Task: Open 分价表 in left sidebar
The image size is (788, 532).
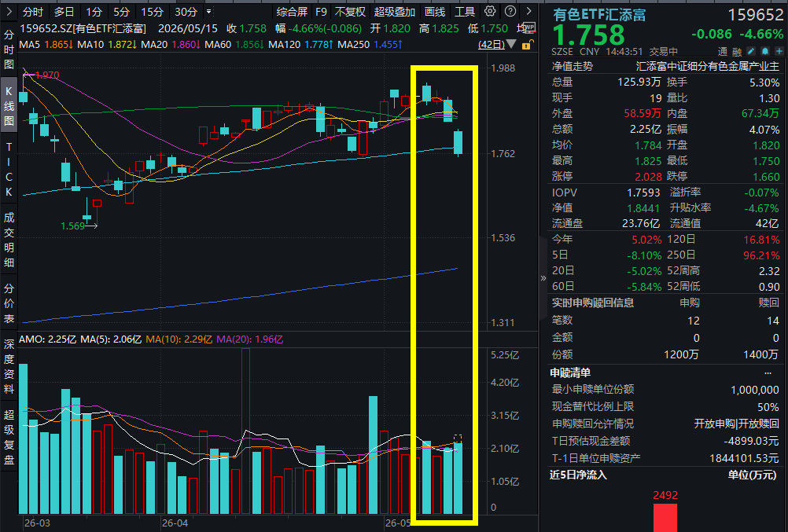Action: pos(9,303)
